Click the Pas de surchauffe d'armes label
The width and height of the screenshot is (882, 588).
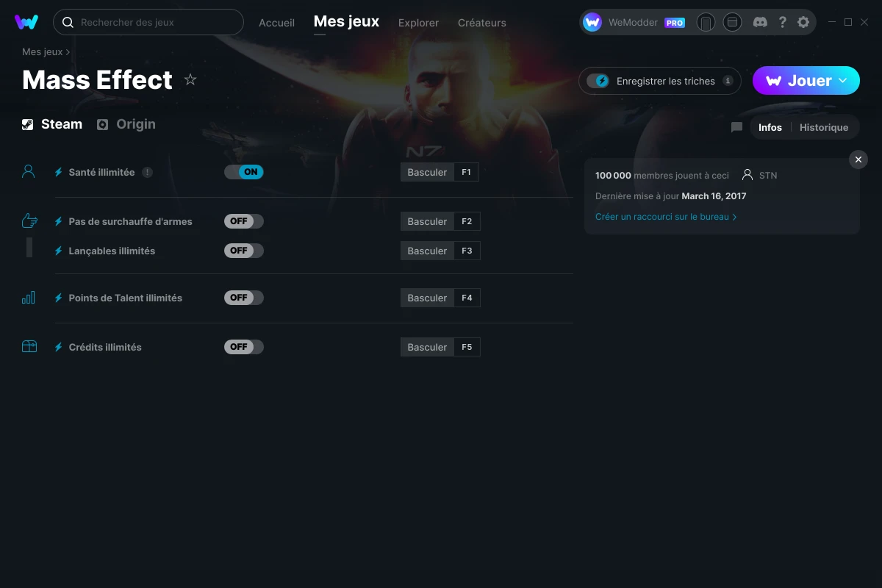point(130,221)
